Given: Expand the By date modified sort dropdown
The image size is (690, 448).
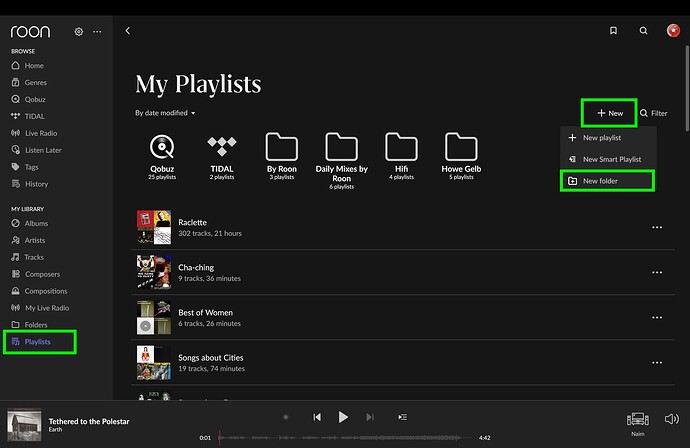Looking at the screenshot, I should pyautogui.click(x=166, y=113).
